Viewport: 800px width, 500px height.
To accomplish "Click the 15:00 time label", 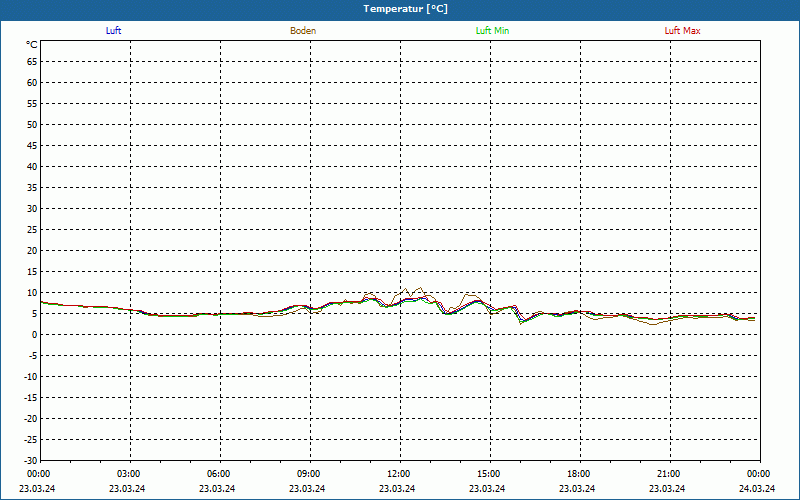I will (x=489, y=474).
